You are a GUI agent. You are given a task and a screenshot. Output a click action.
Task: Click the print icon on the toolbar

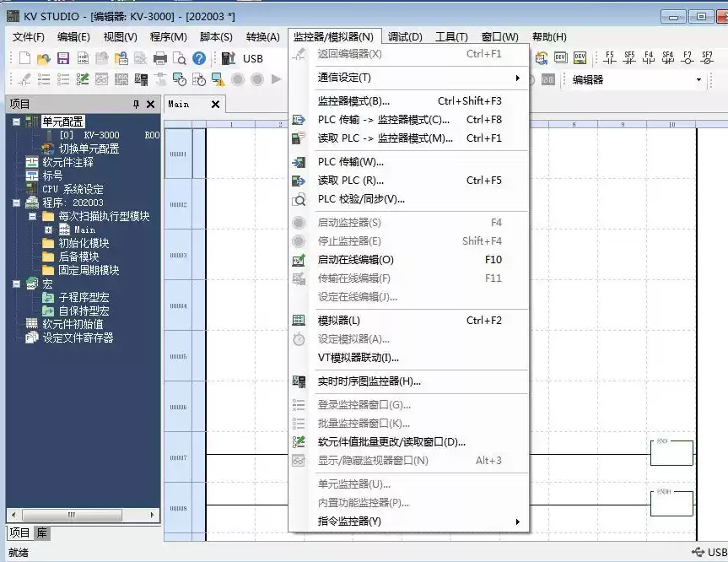160,59
